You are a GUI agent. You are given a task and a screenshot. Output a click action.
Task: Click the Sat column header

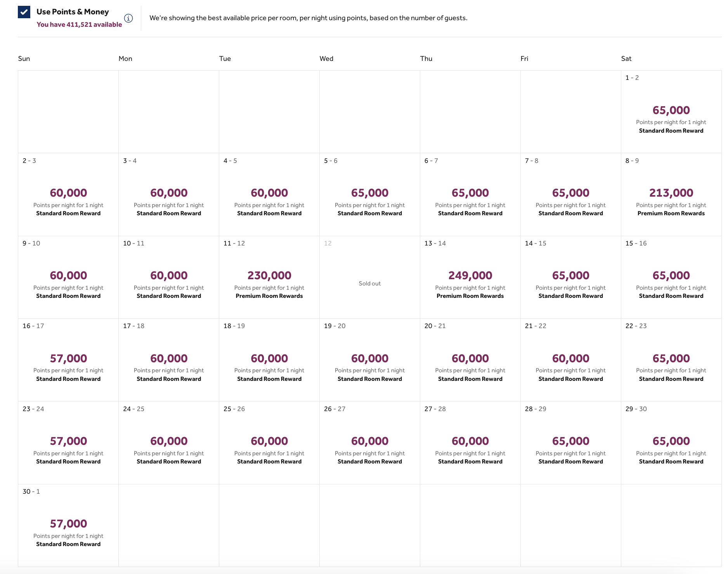pyautogui.click(x=626, y=59)
